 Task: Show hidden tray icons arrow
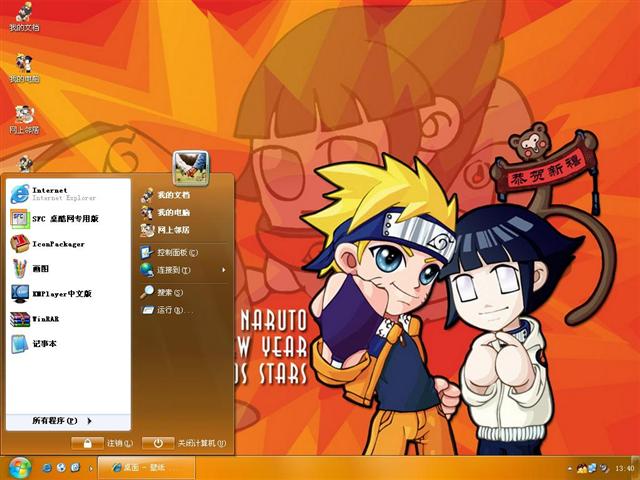tap(569, 469)
